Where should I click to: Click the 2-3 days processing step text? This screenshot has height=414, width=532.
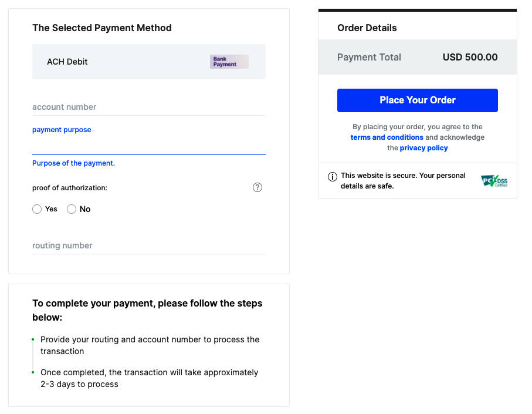coord(150,378)
